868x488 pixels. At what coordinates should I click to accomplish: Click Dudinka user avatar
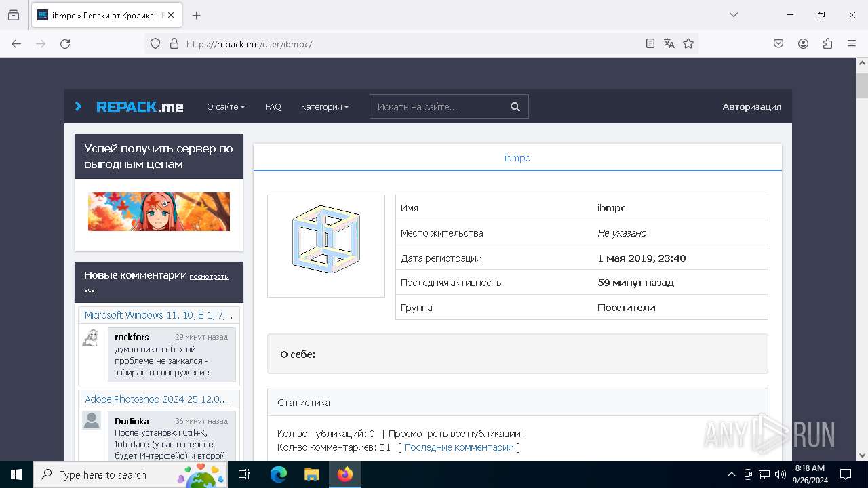click(x=92, y=420)
